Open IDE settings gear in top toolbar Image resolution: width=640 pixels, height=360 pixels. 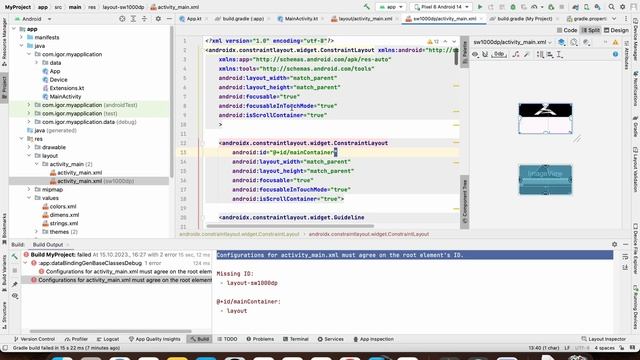[x=622, y=7]
